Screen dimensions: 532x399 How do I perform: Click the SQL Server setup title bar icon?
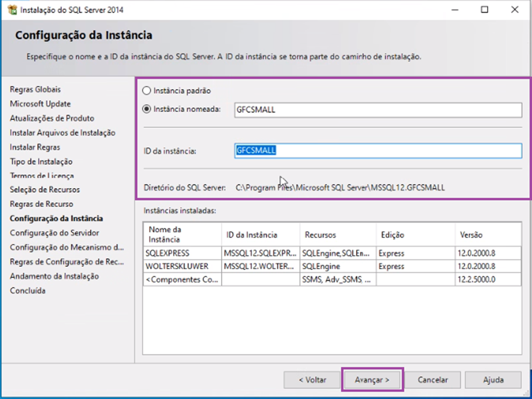[12, 10]
